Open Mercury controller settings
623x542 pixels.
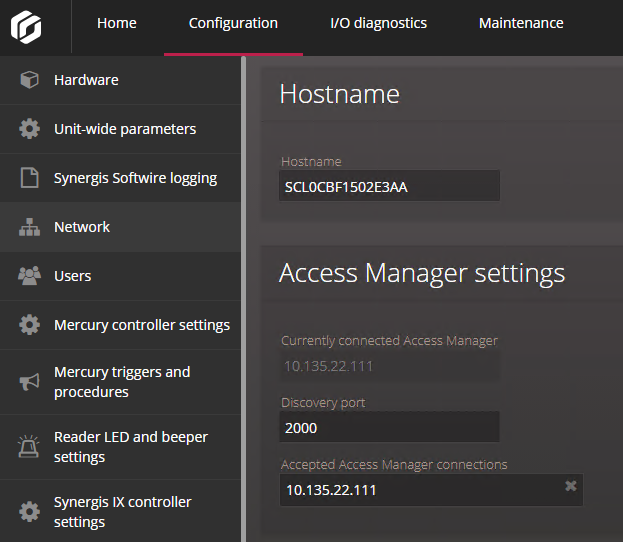(x=120, y=325)
